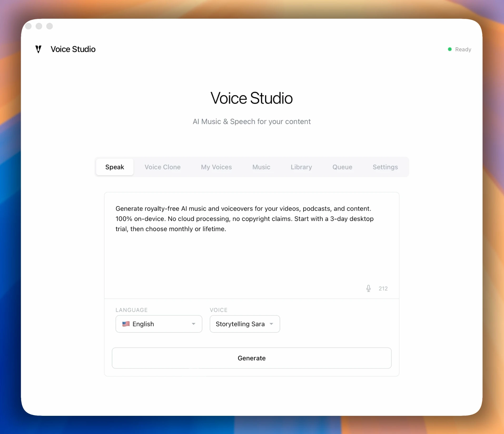The width and height of the screenshot is (504, 434).
Task: View the Queue tab
Action: pos(342,167)
